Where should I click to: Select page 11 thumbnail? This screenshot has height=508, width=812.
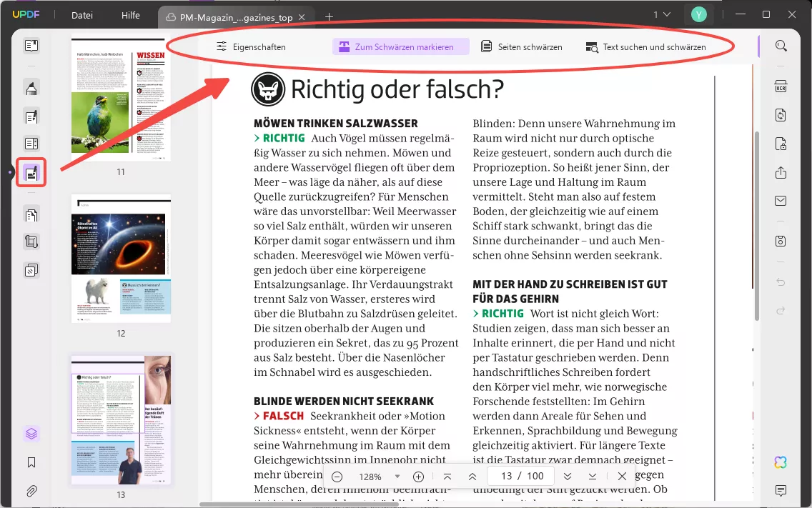(x=121, y=99)
